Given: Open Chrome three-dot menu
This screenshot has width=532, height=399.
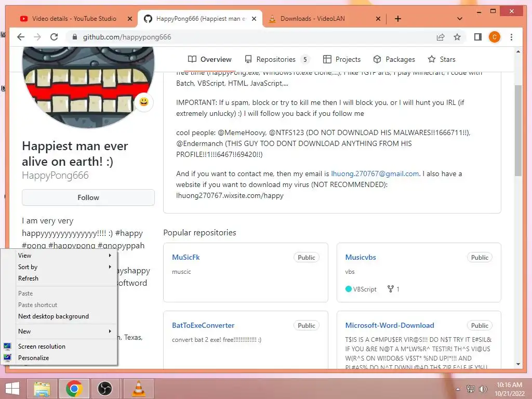Looking at the screenshot, I should (x=511, y=37).
